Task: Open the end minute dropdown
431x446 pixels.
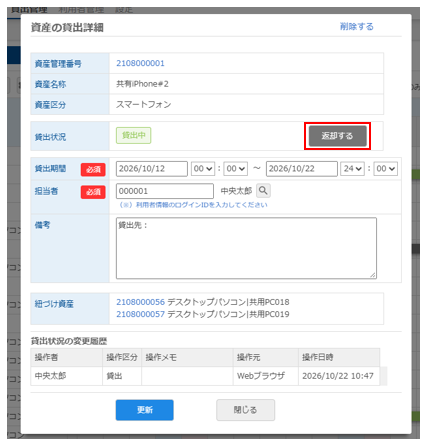Action: (385, 169)
